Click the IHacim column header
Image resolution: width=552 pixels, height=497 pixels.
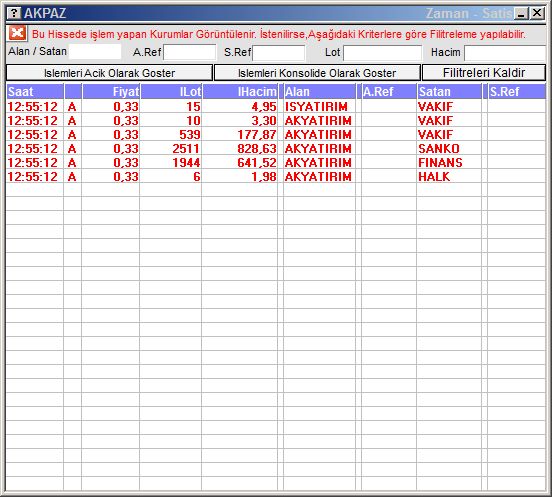point(240,92)
